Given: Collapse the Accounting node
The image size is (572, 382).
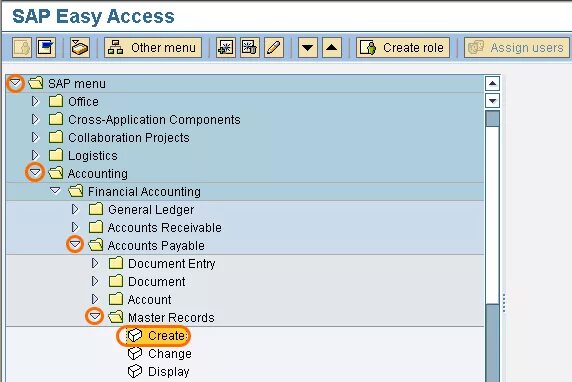Looking at the screenshot, I should pos(35,172).
